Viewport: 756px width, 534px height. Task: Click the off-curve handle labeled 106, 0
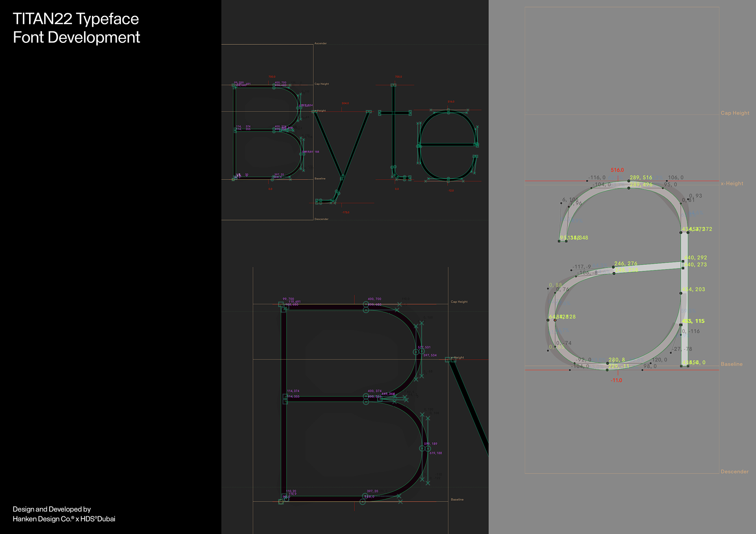point(667,181)
